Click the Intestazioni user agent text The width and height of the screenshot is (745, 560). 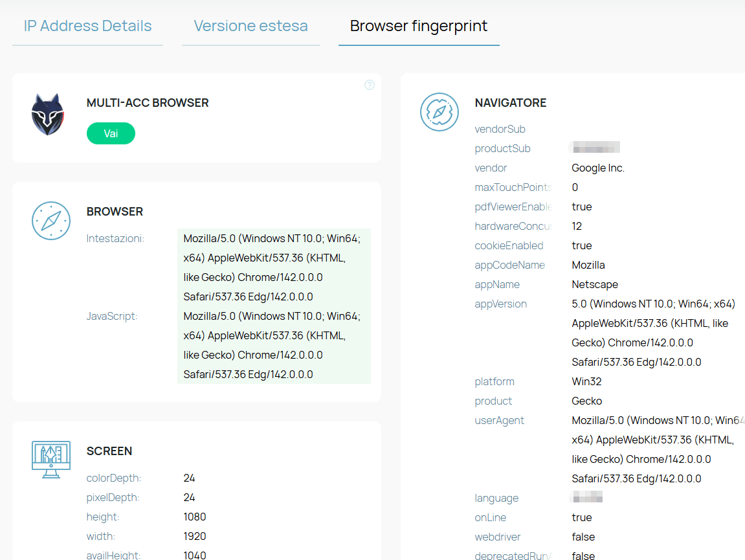pyautogui.click(x=272, y=267)
